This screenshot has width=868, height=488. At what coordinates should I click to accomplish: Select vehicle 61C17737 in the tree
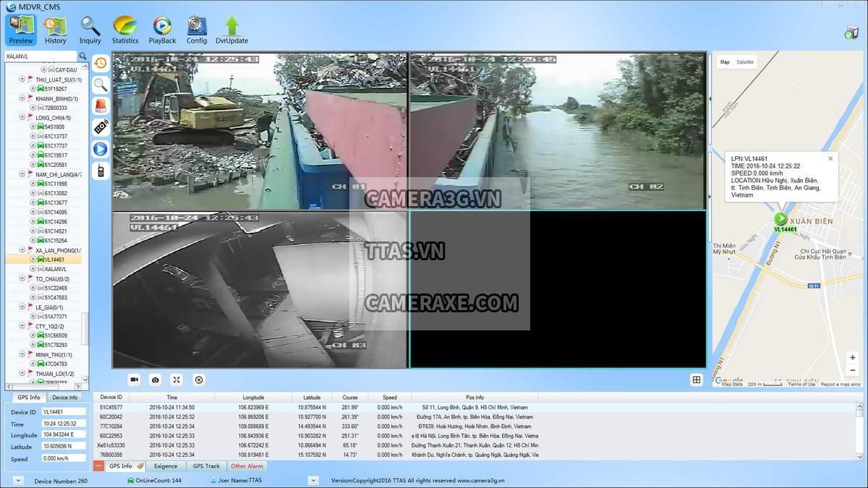coord(56,145)
